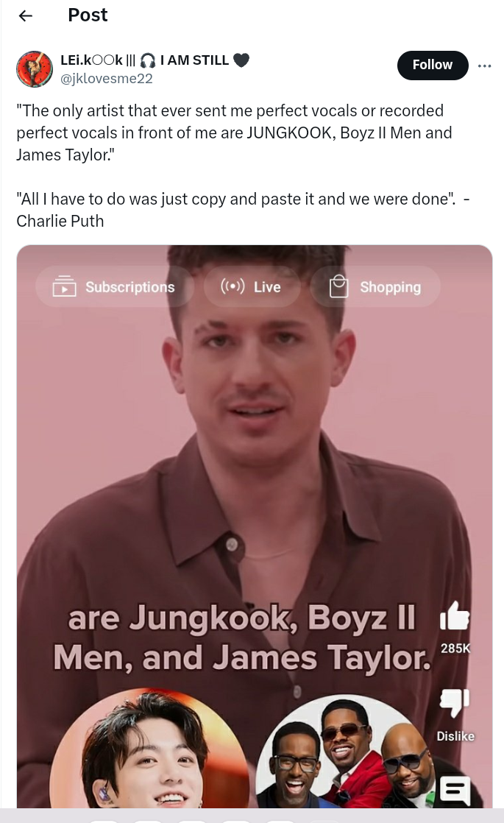The width and height of the screenshot is (504, 823).
Task: Click the Post header title
Action: (x=88, y=15)
